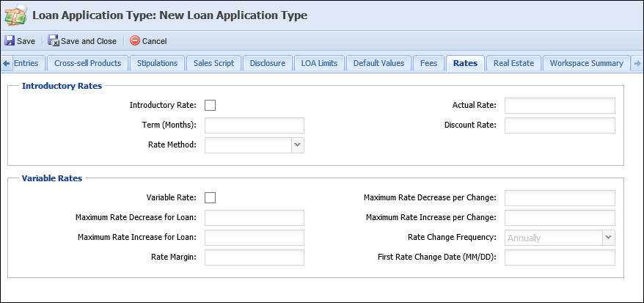Open the Rate Method dropdown
Viewport: 644px width, 303px height.
click(298, 145)
